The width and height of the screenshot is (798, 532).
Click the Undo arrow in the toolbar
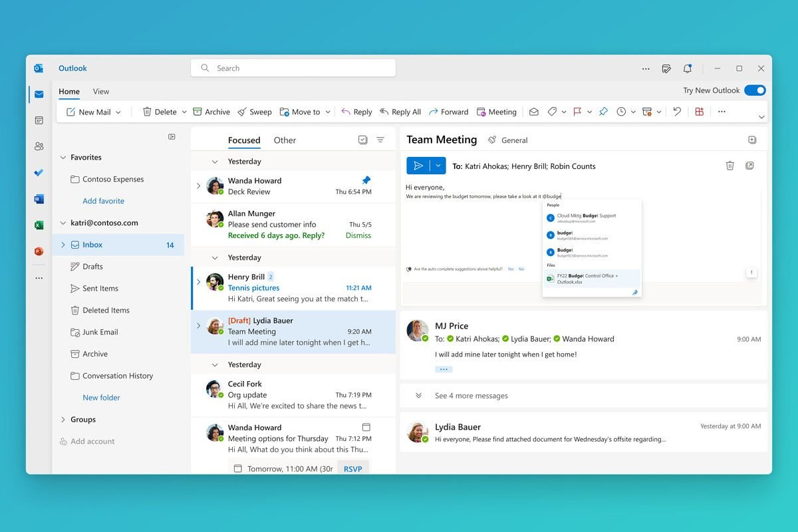coord(677,112)
